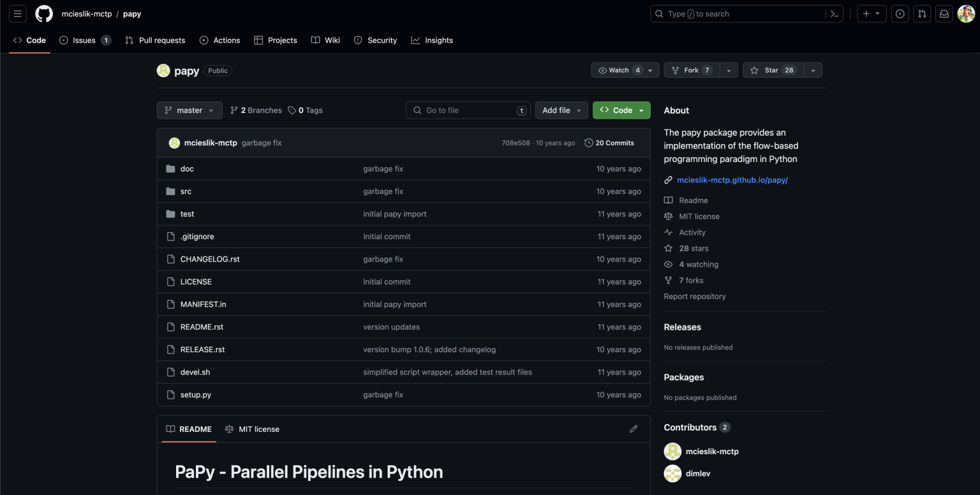Image resolution: width=980 pixels, height=495 pixels.
Task: Click the commit history clock icon
Action: (588, 143)
